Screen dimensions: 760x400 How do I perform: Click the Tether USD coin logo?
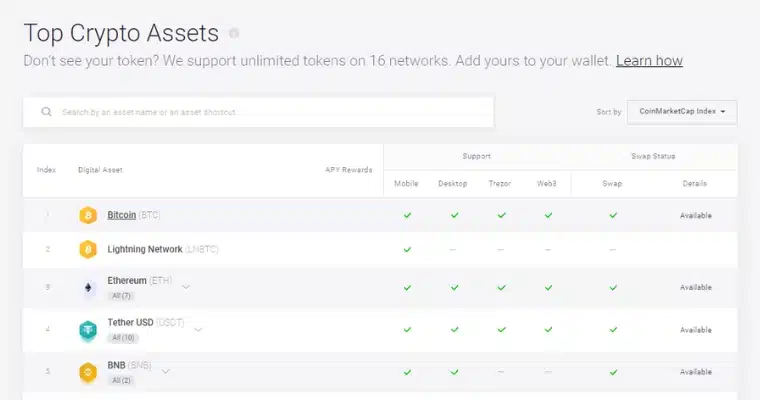88,331
